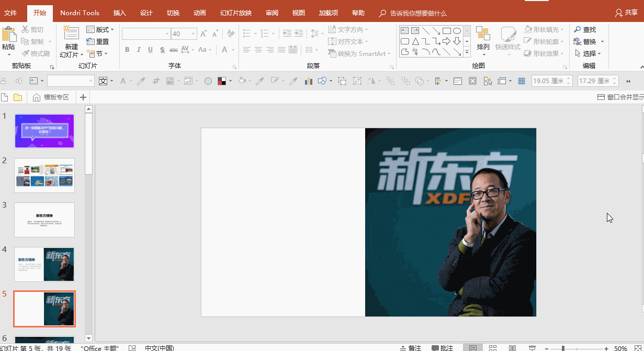Toggle the Notes (备注) pane
Image resolution: width=644 pixels, height=351 pixels.
point(411,348)
